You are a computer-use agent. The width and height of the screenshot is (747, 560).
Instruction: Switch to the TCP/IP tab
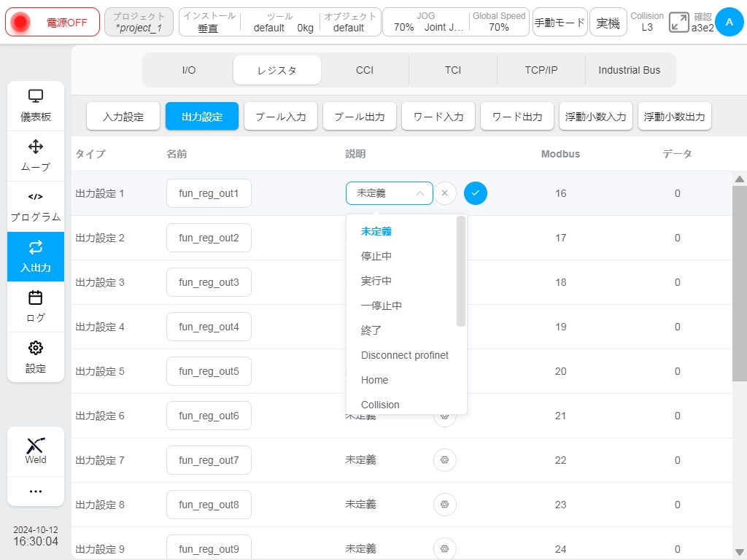[541, 70]
